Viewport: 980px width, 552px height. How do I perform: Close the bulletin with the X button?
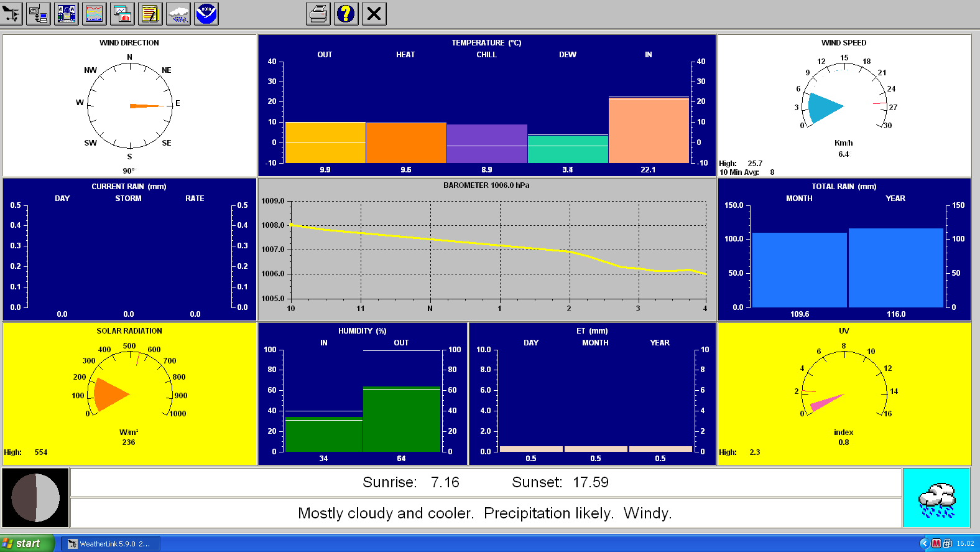374,14
